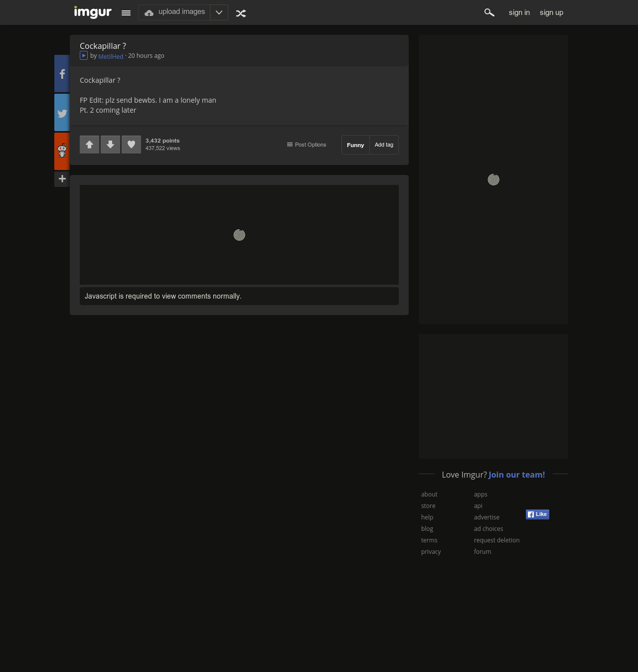Screen dimensions: 638x672
Task: Open the request deletion footer link
Action: pyautogui.click(x=496, y=540)
